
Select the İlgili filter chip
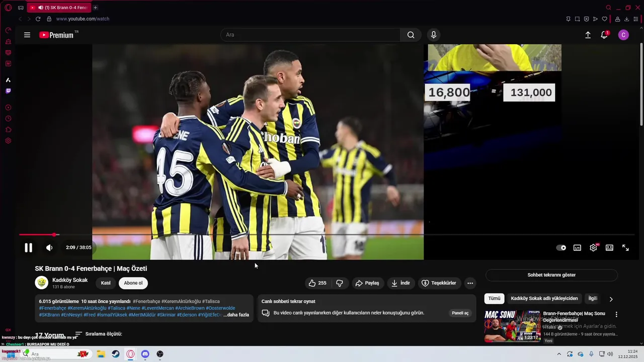tap(593, 299)
